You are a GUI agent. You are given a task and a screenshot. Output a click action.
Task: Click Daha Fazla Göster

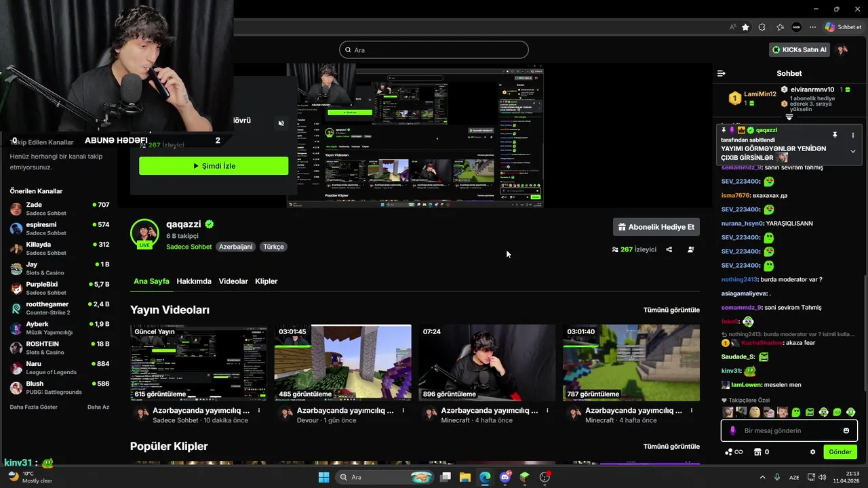pos(34,407)
